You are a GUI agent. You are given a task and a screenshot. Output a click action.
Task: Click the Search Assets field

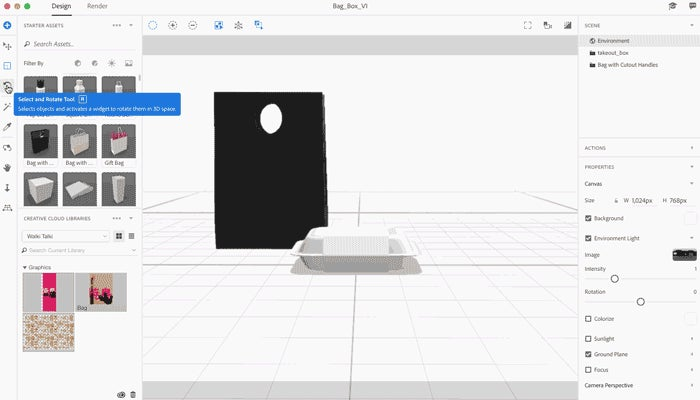point(79,44)
